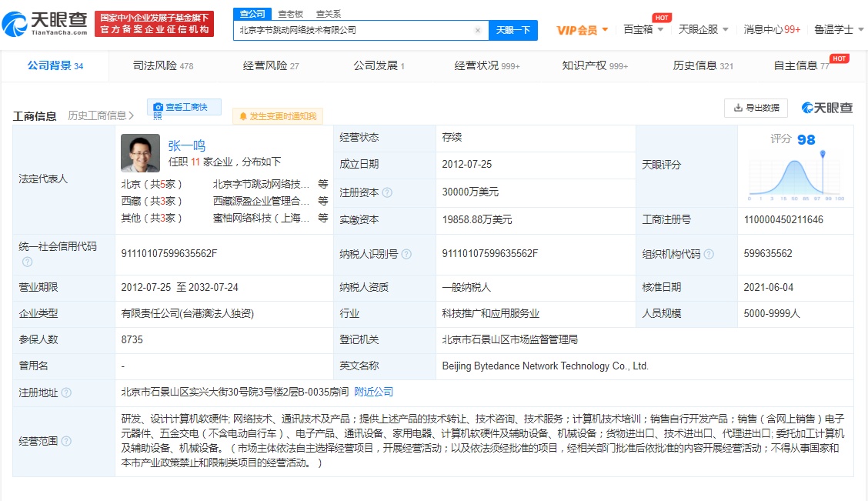Open 西藏源盈企业管理合... company link
Image resolution: width=868 pixels, height=501 pixels.
pyautogui.click(x=261, y=201)
